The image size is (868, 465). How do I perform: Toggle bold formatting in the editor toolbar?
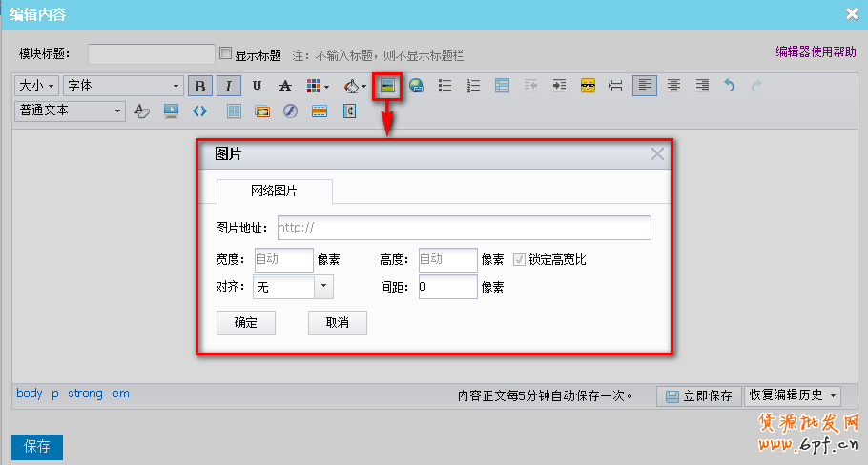pyautogui.click(x=199, y=86)
